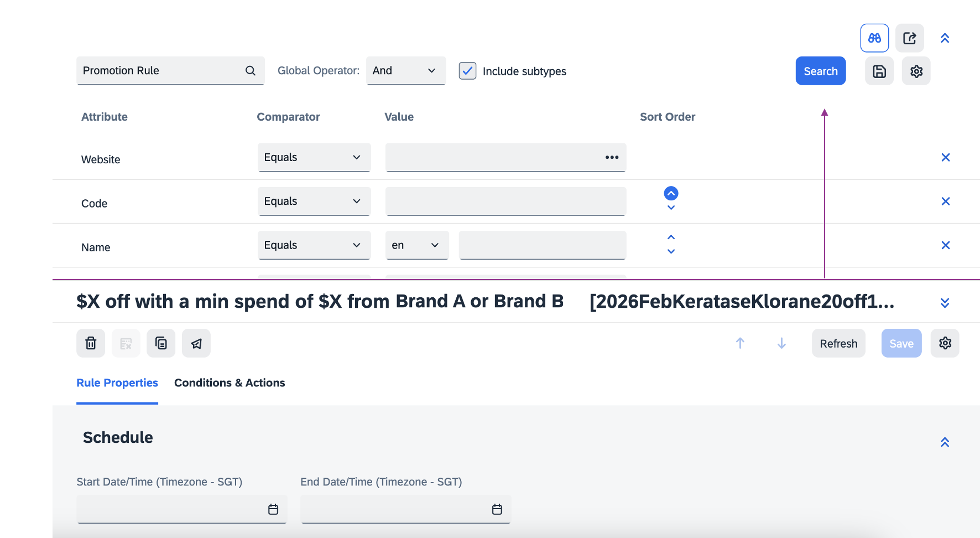
Task: Click the save query floppy disk icon
Action: pos(879,71)
